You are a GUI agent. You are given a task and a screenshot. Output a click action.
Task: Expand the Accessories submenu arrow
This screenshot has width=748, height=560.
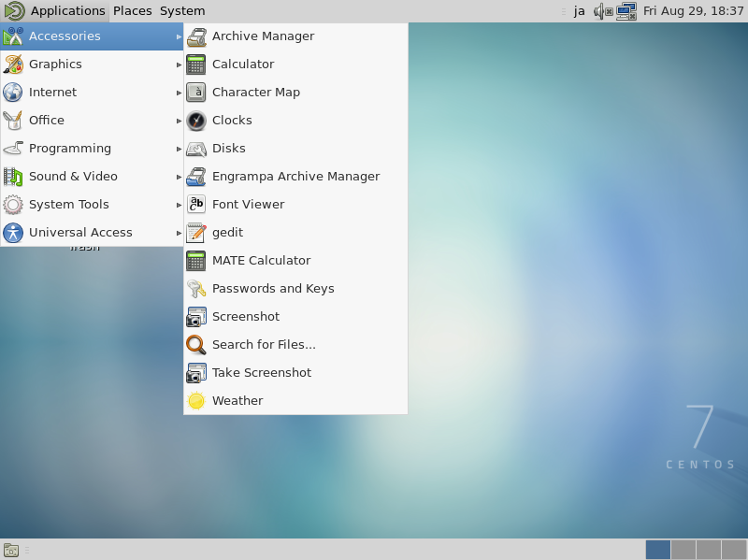[x=179, y=36]
